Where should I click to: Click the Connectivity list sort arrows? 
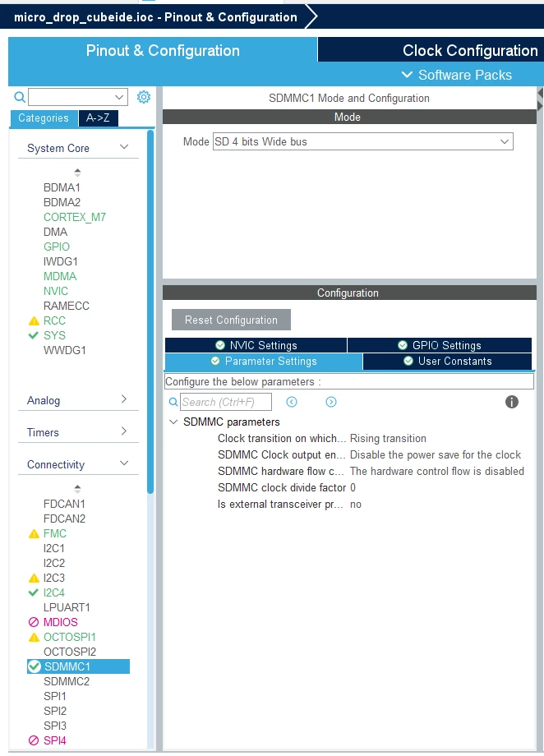[x=77, y=488]
